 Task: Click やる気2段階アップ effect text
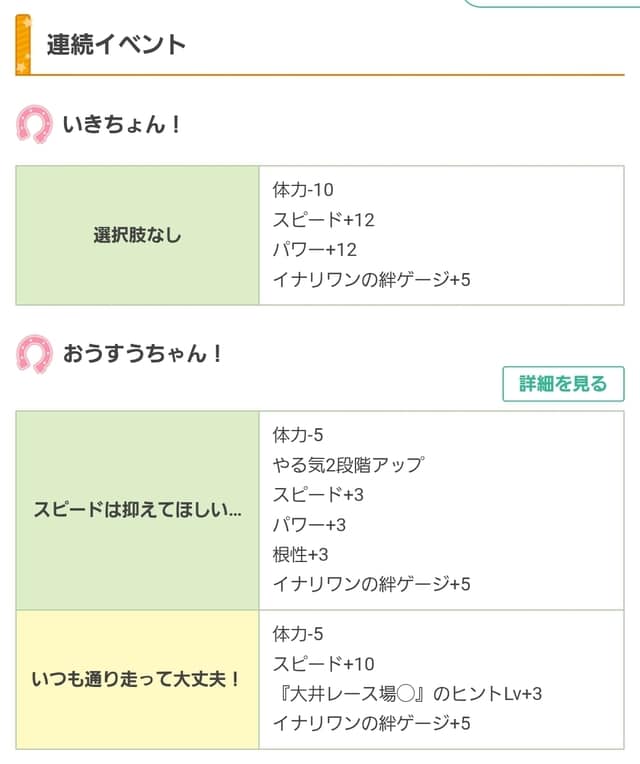[x=347, y=465]
